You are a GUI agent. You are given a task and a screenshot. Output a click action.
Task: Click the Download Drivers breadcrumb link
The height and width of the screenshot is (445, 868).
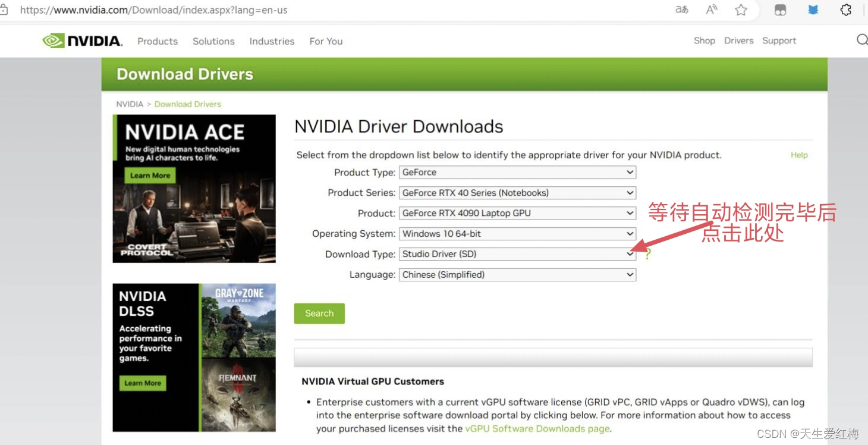click(188, 104)
